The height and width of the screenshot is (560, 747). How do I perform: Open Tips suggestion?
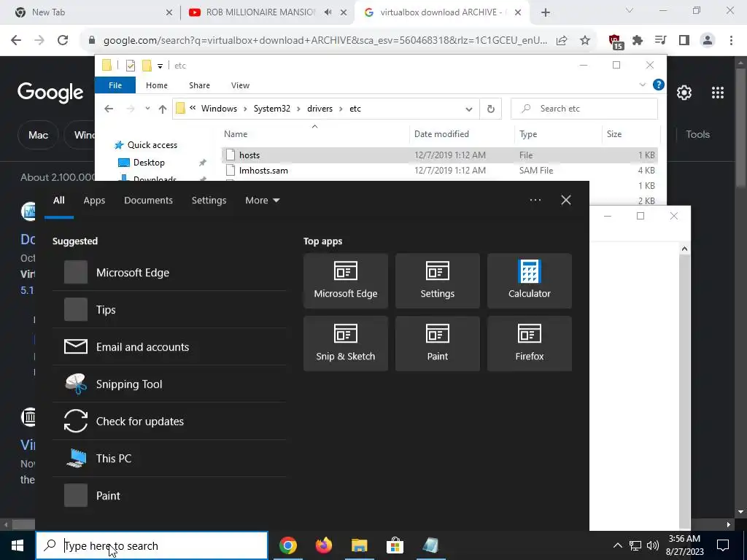pos(169,309)
